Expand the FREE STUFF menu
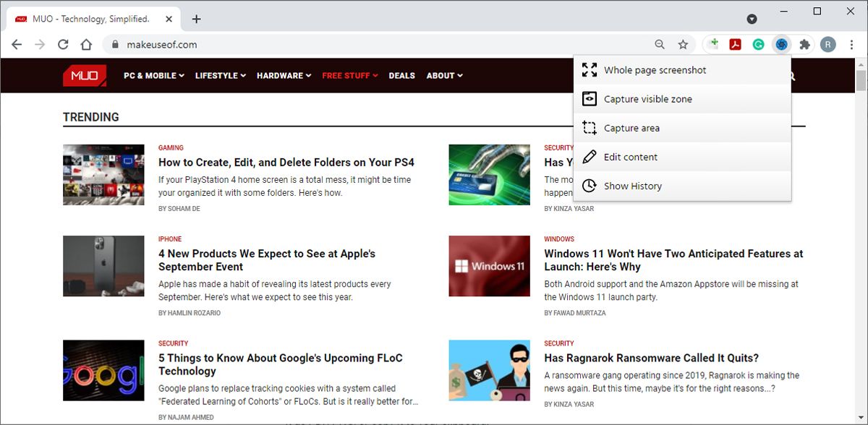The width and height of the screenshot is (868, 425). pyautogui.click(x=350, y=75)
